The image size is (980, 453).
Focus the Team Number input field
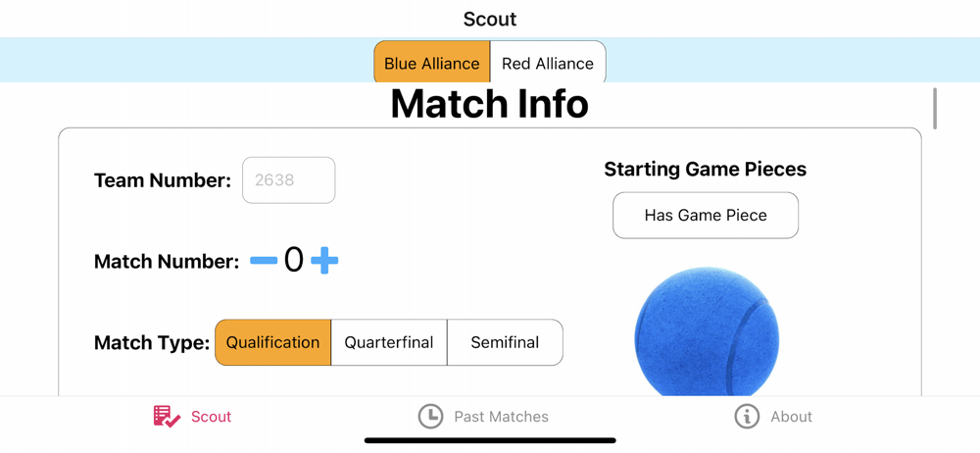[289, 180]
